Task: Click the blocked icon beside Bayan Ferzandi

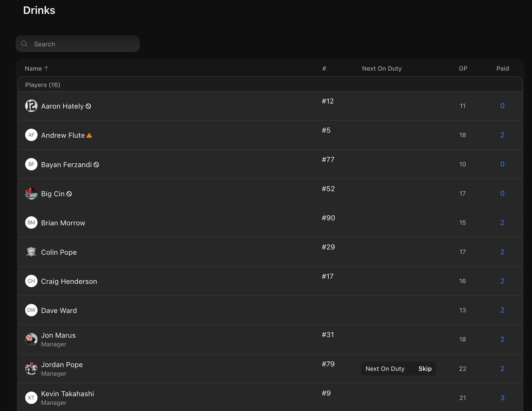Action: click(96, 165)
